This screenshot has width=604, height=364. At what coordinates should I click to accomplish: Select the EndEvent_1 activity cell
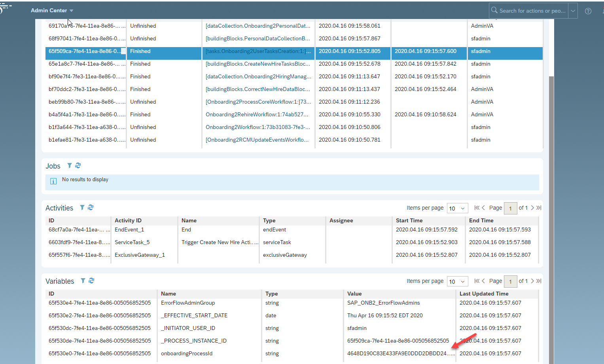(129, 229)
